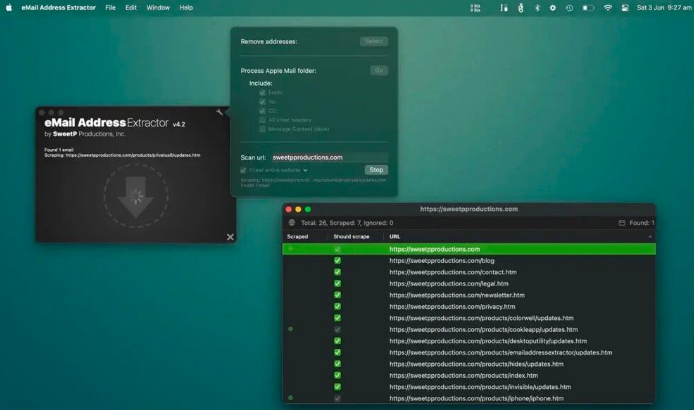Click the Scan url text field
This screenshot has height=410, width=694.
330,157
